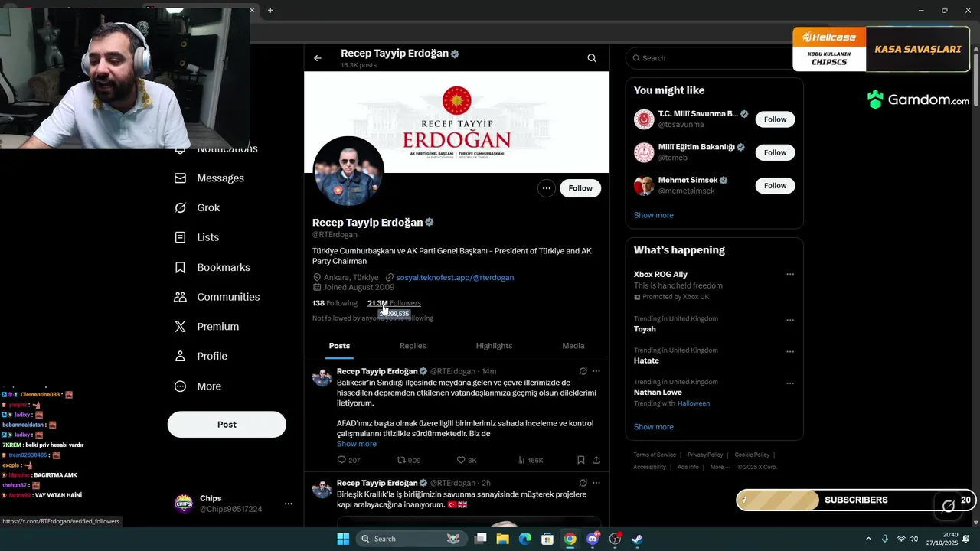
Task: Open the 21.3M Followers list
Action: point(394,303)
